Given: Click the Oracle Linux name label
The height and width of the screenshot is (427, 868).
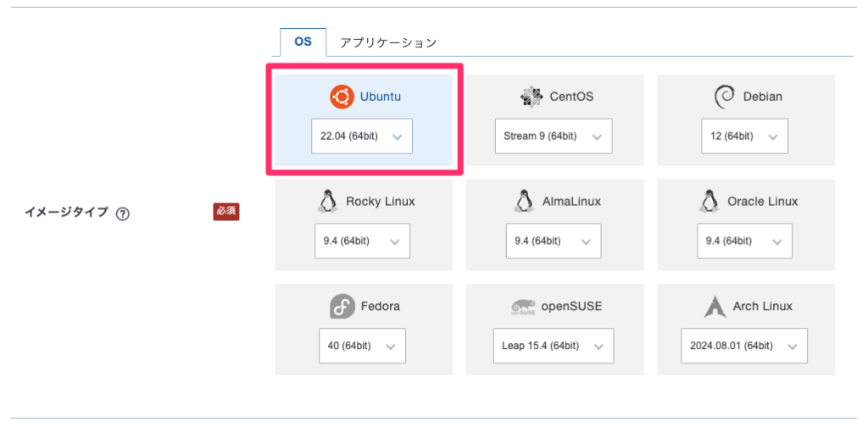Looking at the screenshot, I should 762,202.
